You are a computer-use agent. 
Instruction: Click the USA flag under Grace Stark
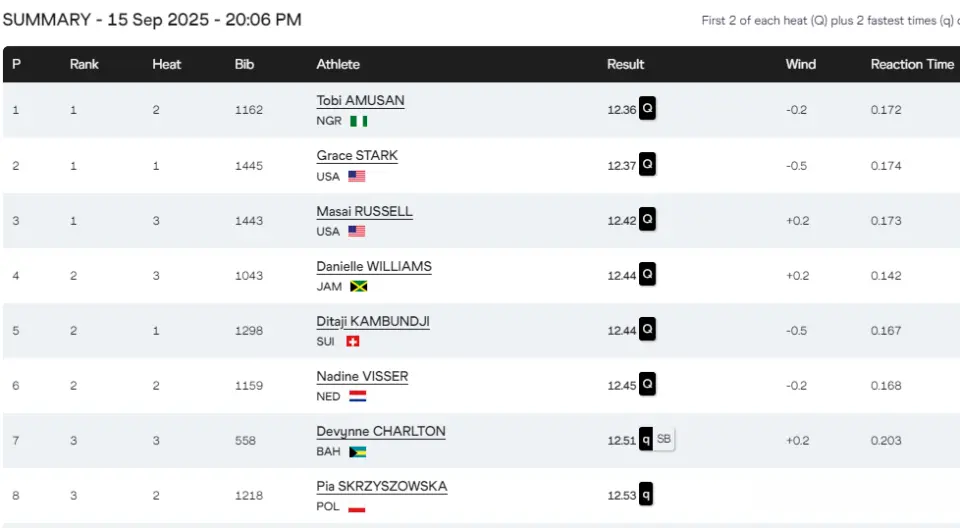click(357, 176)
